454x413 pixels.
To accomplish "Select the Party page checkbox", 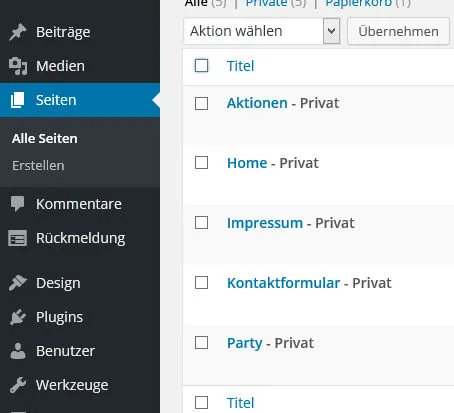I will (x=201, y=343).
